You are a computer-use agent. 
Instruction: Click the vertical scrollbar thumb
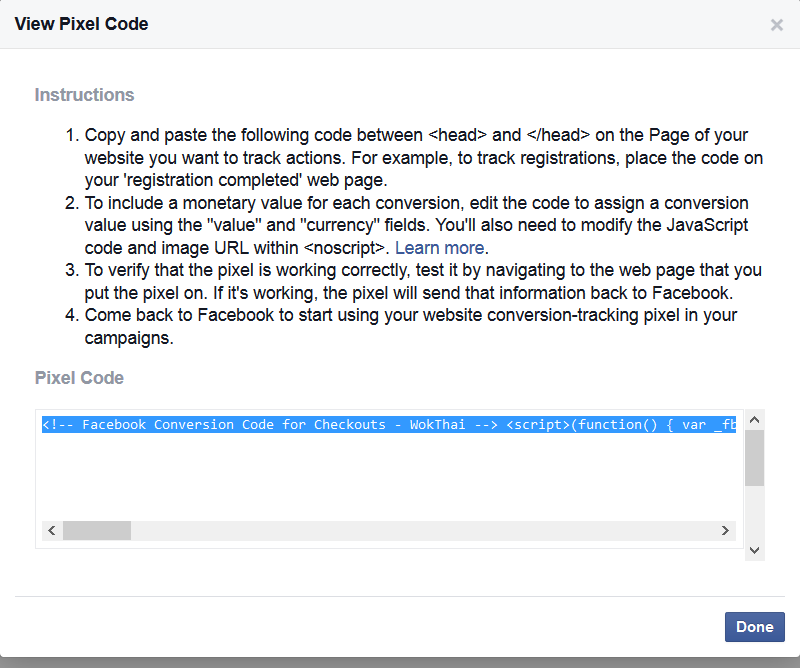755,458
